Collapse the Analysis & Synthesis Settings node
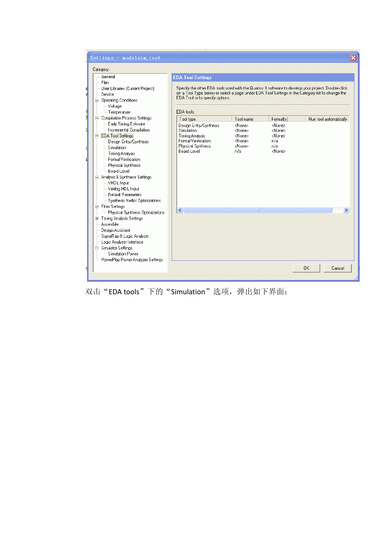Viewport: 392px width, 555px height. pos(97,177)
